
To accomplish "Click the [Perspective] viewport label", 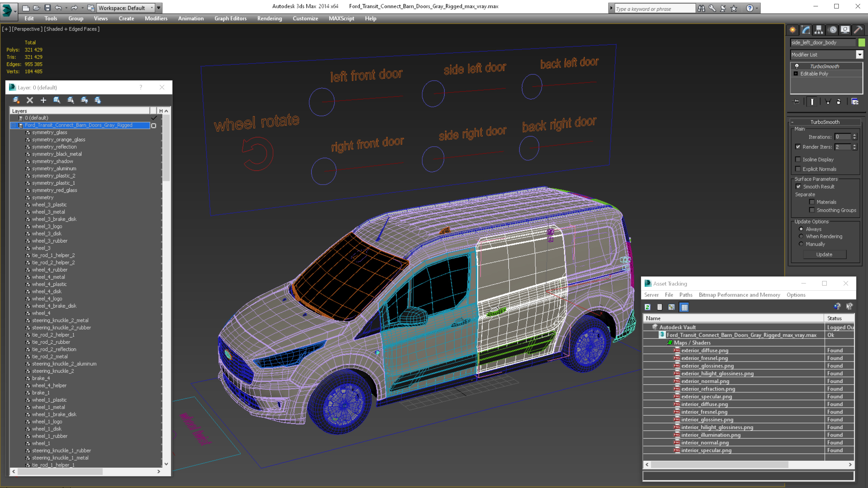I will coord(27,29).
